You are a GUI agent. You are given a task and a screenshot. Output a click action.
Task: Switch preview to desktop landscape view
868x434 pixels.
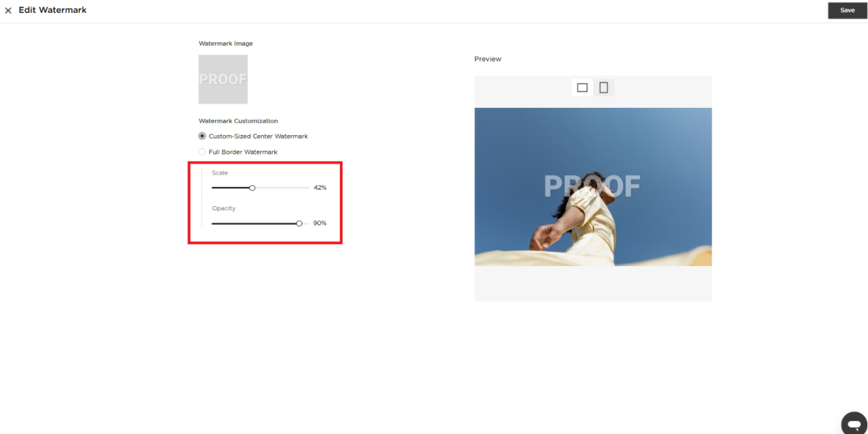(582, 87)
